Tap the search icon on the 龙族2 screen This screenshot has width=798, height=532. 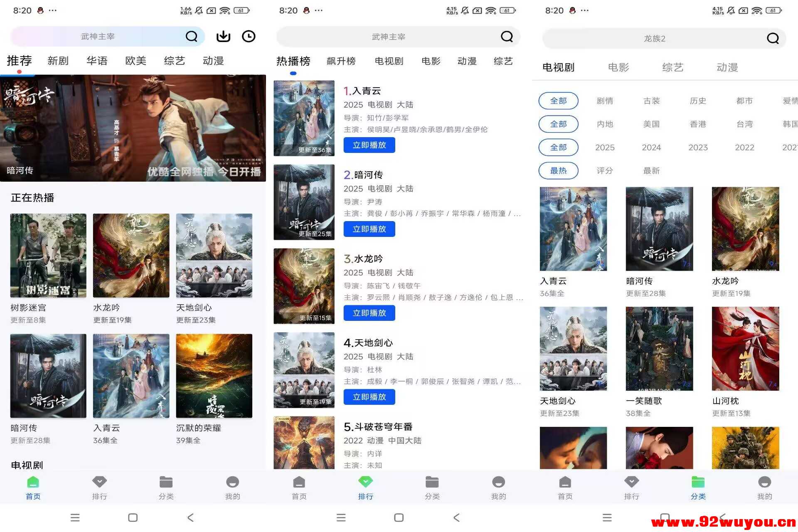click(772, 38)
